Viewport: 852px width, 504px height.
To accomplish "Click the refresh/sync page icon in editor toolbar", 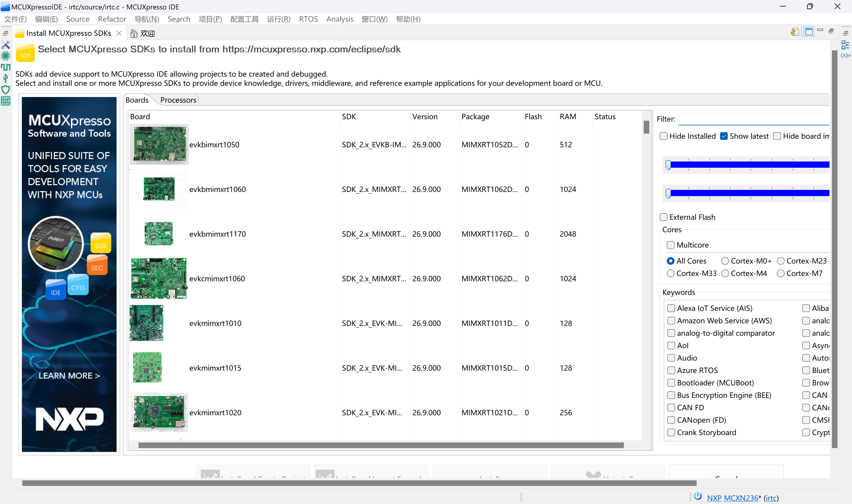I will point(794,32).
